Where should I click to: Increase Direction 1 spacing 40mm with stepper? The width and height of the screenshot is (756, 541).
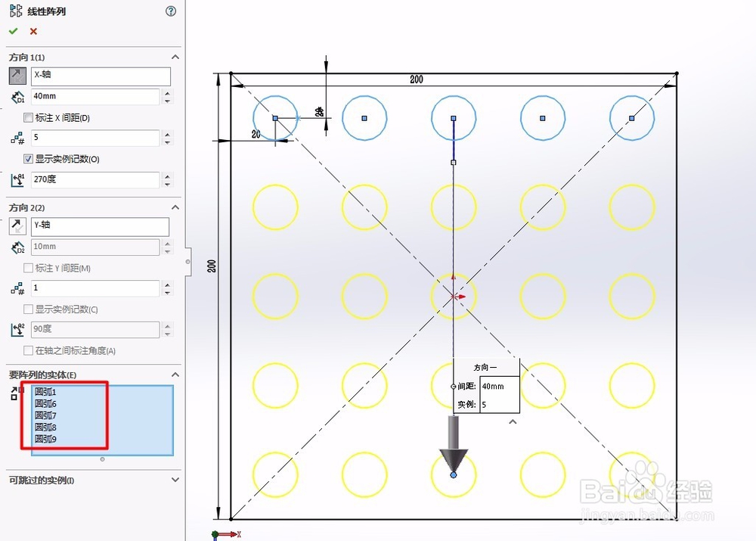(x=167, y=93)
